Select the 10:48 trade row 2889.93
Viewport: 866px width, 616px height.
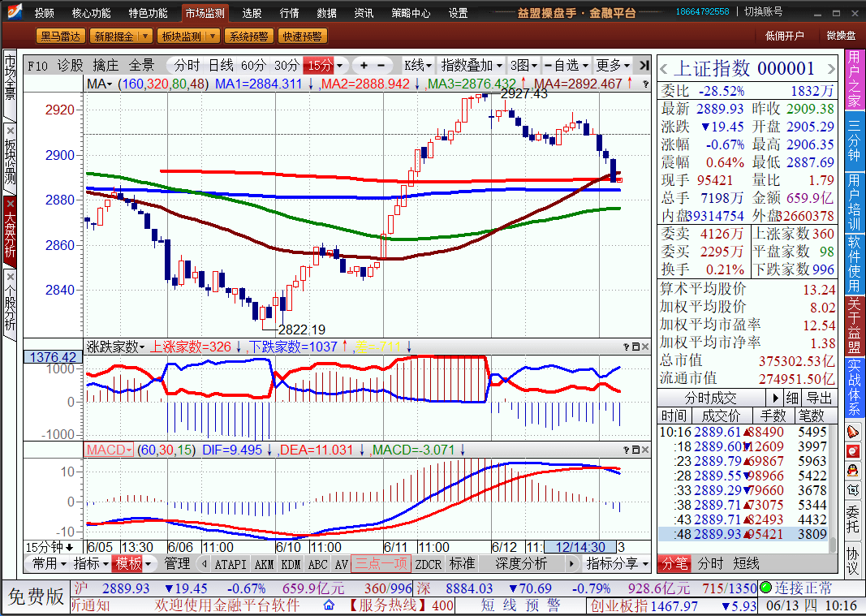pos(743,534)
